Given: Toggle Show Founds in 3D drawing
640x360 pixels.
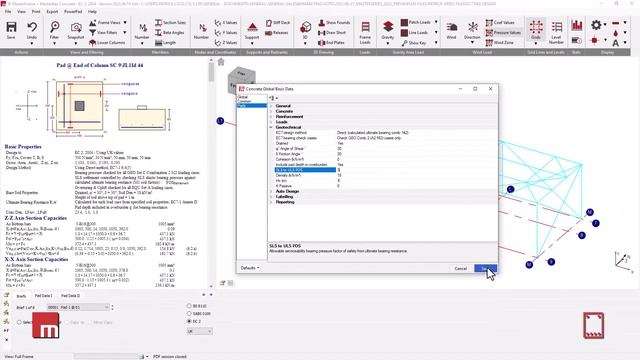Looking at the screenshot, I should pos(334,22).
